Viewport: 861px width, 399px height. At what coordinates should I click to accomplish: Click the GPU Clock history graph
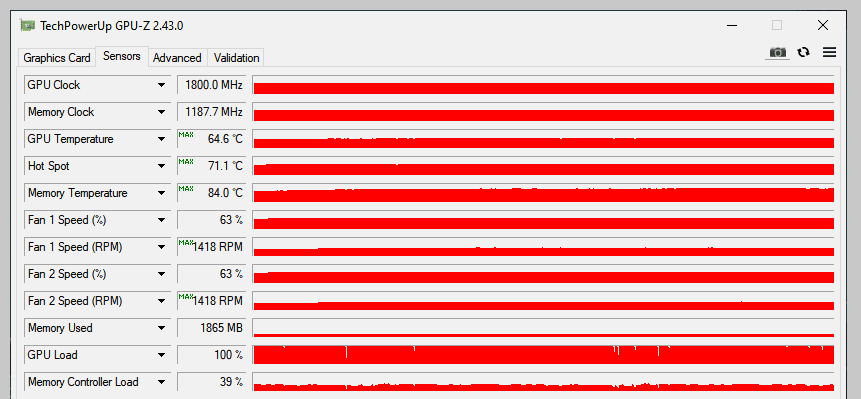(544, 85)
